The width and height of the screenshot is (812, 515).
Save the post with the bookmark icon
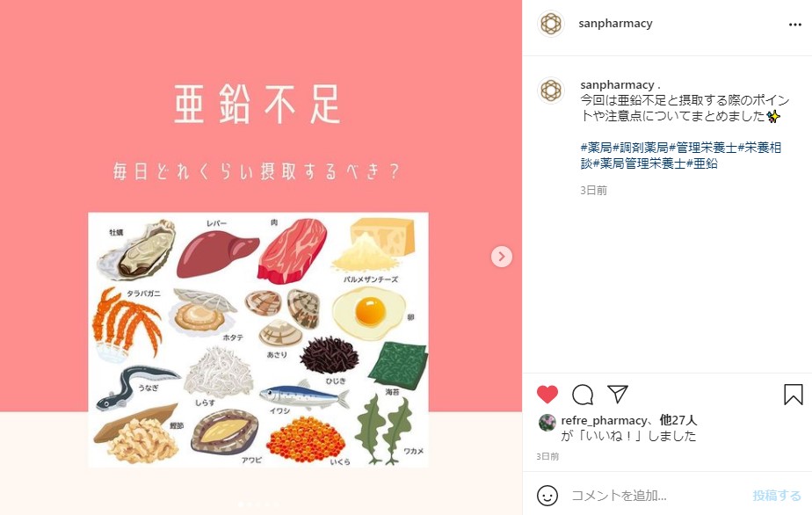[793, 395]
